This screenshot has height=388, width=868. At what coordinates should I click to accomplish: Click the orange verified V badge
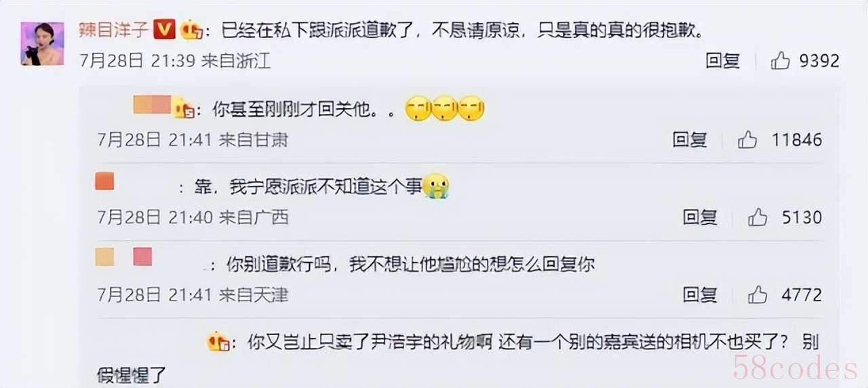coord(165,31)
